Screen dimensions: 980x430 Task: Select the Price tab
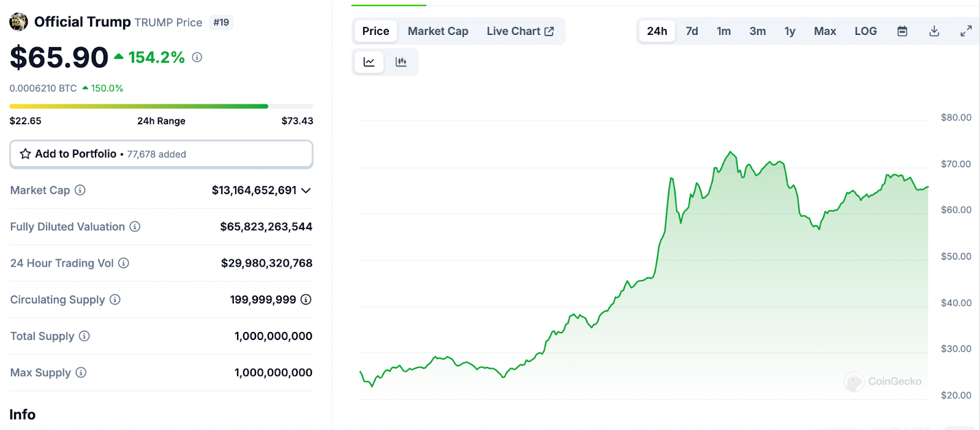click(x=375, y=31)
